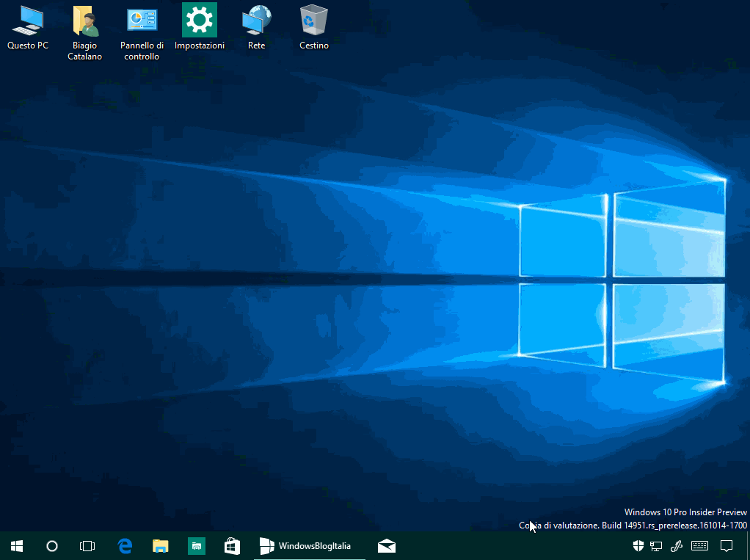Open the Windows Store from taskbar
Screen dimensions: 750x560
(232, 545)
